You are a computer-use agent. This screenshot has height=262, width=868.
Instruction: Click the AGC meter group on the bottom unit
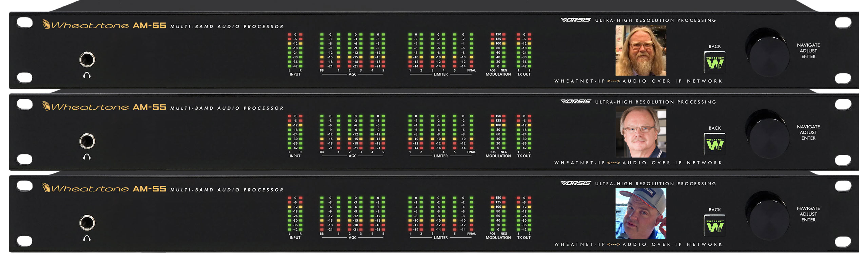pyautogui.click(x=353, y=218)
